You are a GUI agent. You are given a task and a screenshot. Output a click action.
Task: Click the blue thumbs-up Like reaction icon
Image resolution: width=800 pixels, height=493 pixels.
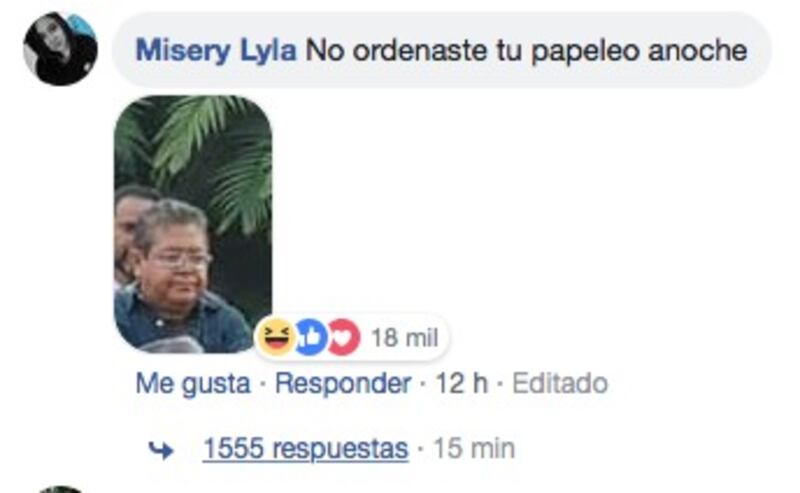[x=311, y=337]
